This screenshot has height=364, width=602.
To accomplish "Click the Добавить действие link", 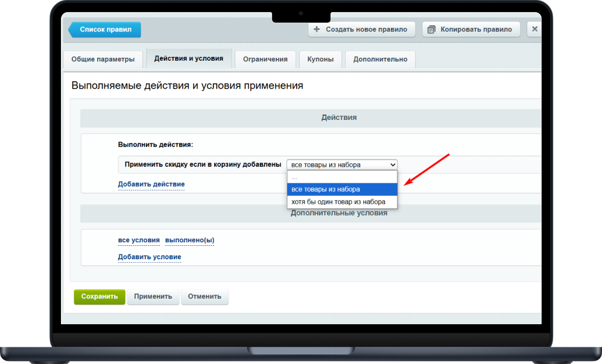I will click(x=151, y=184).
